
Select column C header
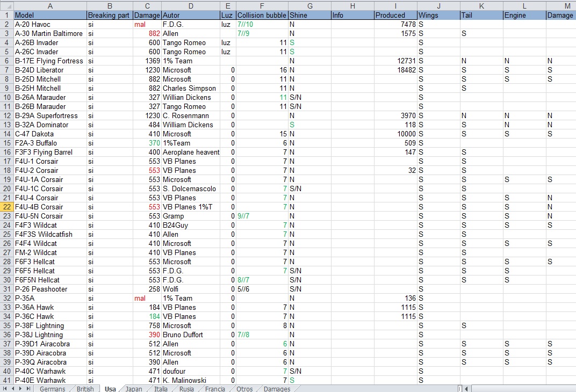(x=147, y=6)
